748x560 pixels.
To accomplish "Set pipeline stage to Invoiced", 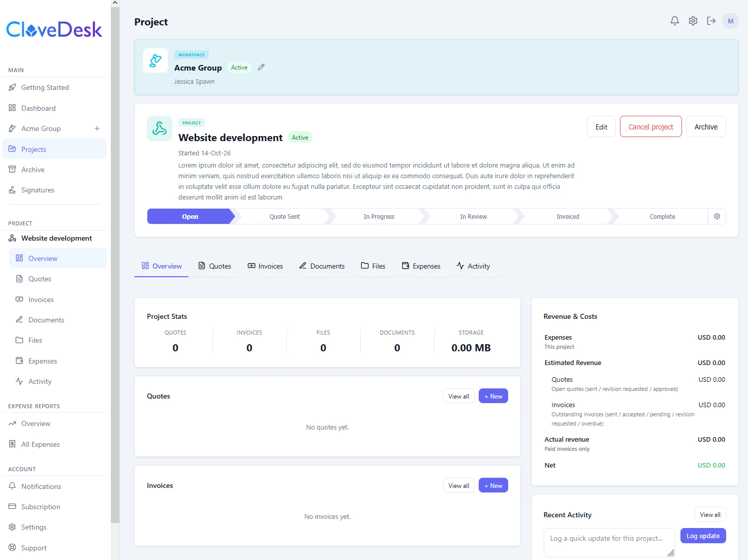I will click(x=568, y=216).
